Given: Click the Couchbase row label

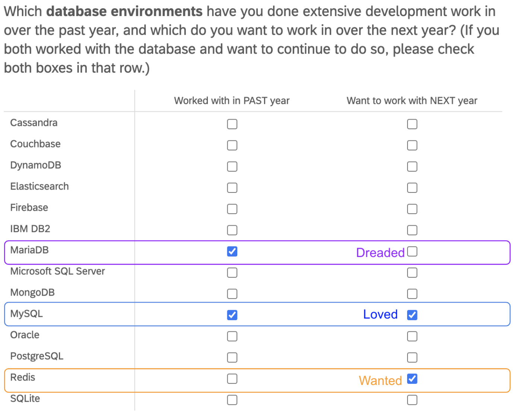Looking at the screenshot, I should point(35,144).
